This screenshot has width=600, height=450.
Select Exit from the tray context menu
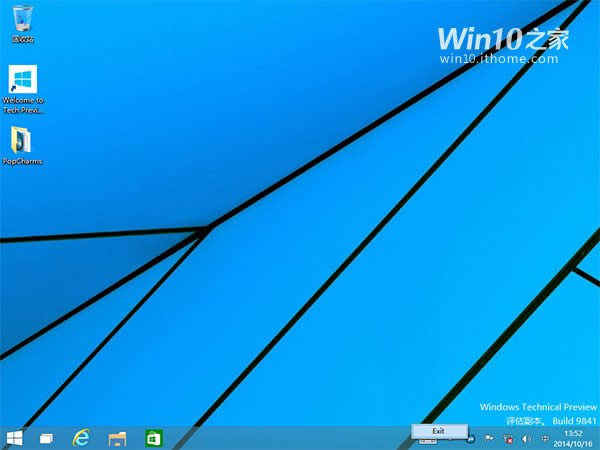pyautogui.click(x=438, y=430)
